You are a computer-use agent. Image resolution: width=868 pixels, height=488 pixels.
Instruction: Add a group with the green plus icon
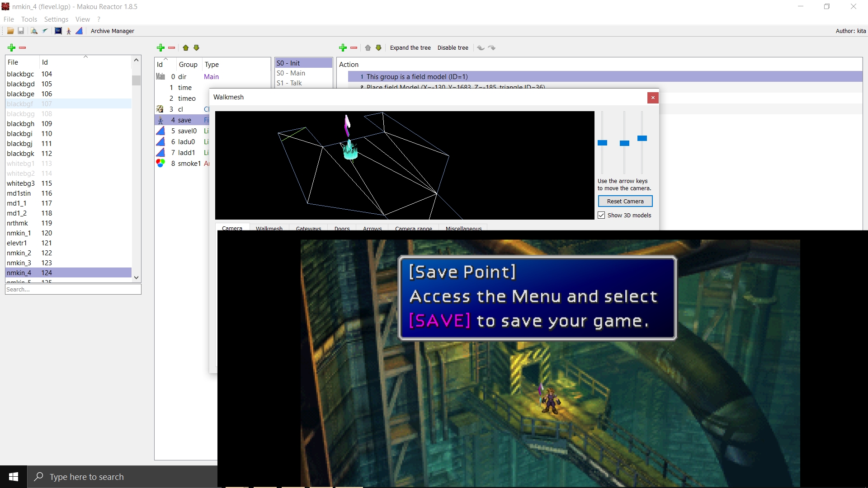(x=160, y=48)
